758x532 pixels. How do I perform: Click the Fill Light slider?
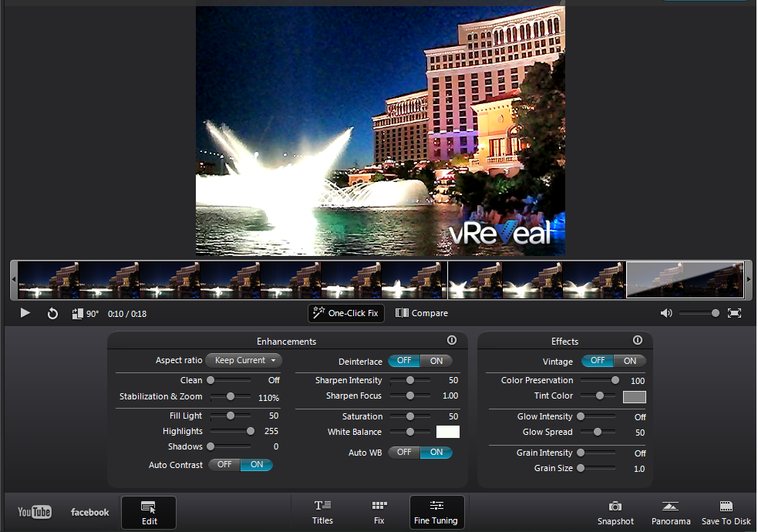point(230,416)
